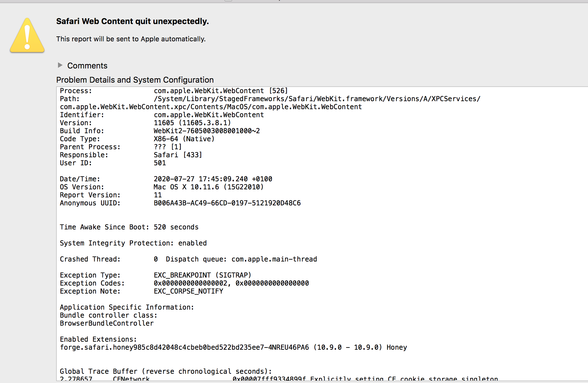Click 'Application Specific Information:' line

coord(127,307)
